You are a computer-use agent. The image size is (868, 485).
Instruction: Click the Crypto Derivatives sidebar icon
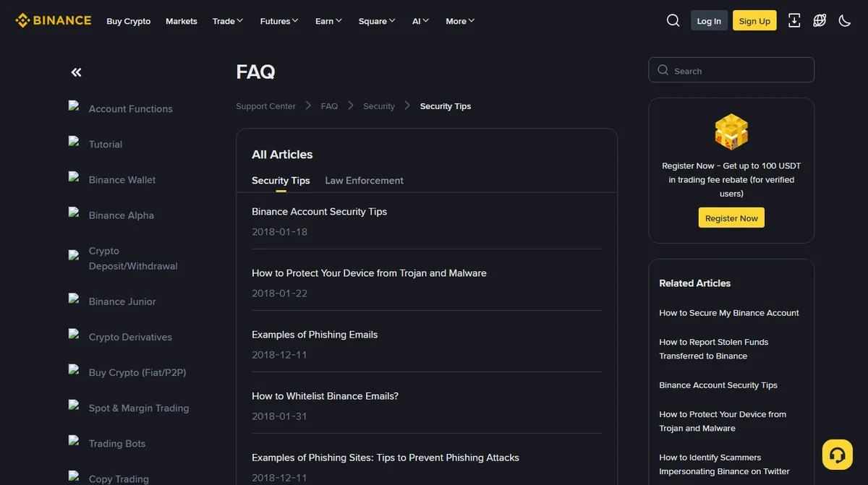[74, 333]
